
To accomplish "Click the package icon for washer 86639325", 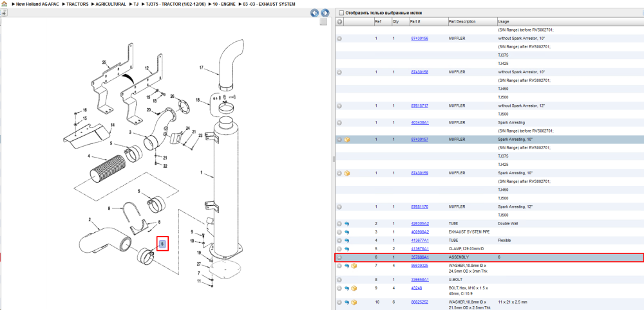I will click(x=354, y=266).
